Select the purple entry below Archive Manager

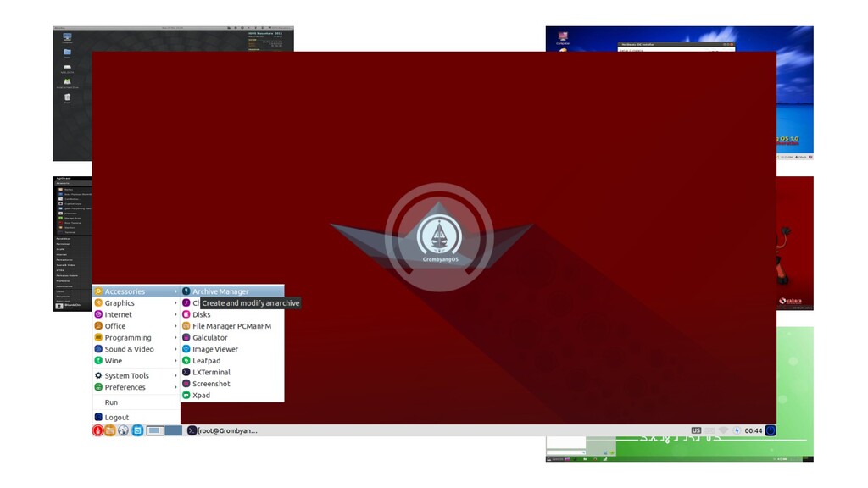pos(191,303)
